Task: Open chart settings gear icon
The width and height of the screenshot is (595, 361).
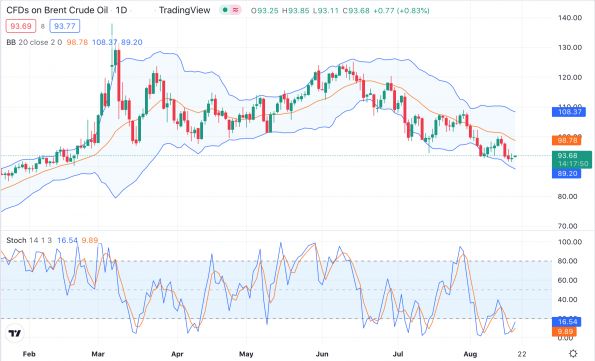Action: [x=573, y=353]
